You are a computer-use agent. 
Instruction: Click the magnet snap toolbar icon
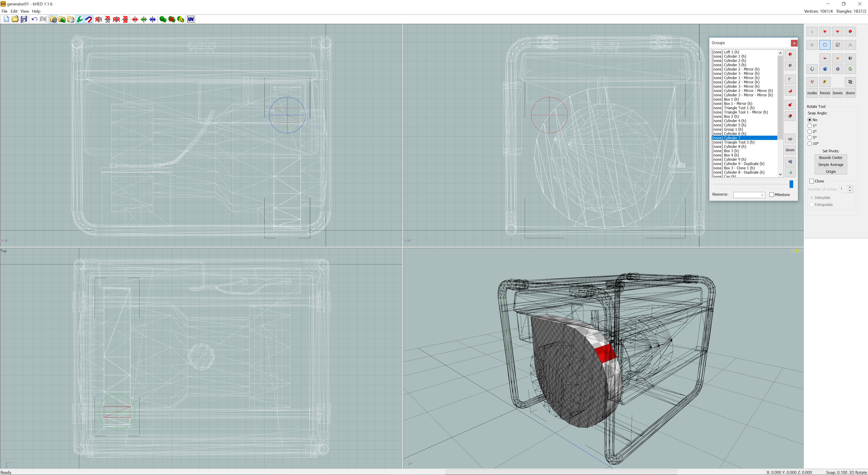click(x=89, y=19)
